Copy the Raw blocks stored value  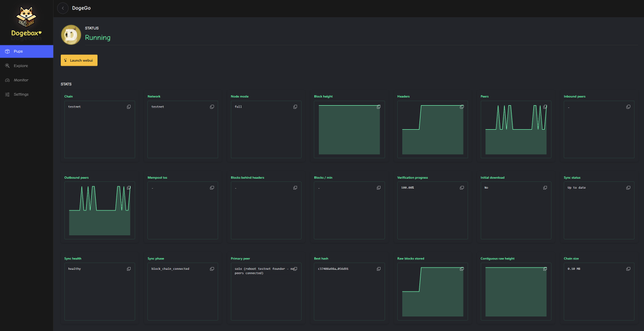(x=462, y=269)
